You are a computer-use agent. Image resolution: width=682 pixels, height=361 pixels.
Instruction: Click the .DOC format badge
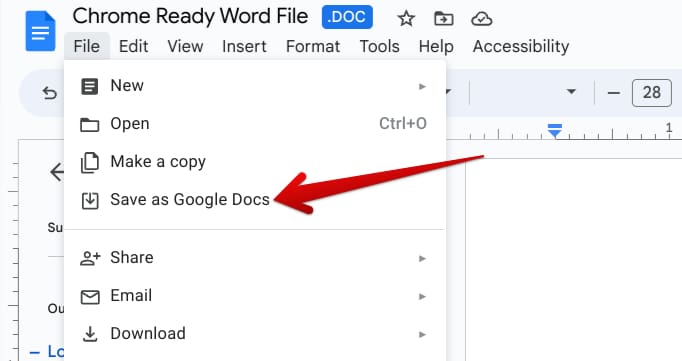(347, 17)
